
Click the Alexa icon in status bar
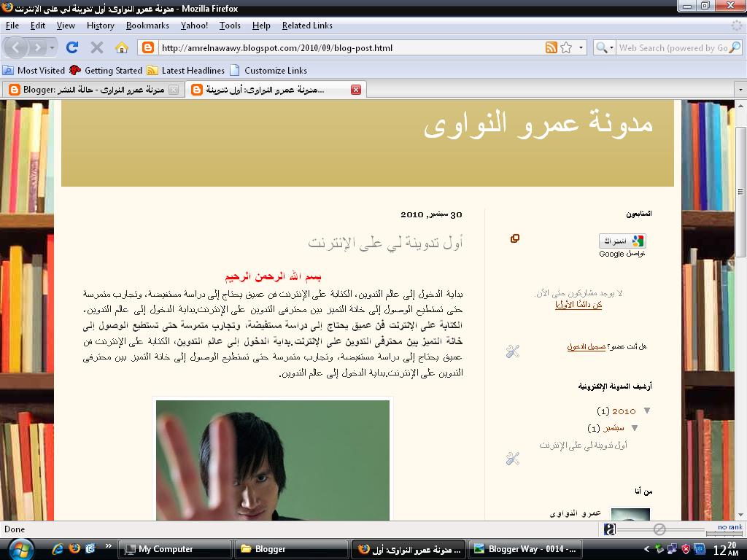[x=610, y=529]
